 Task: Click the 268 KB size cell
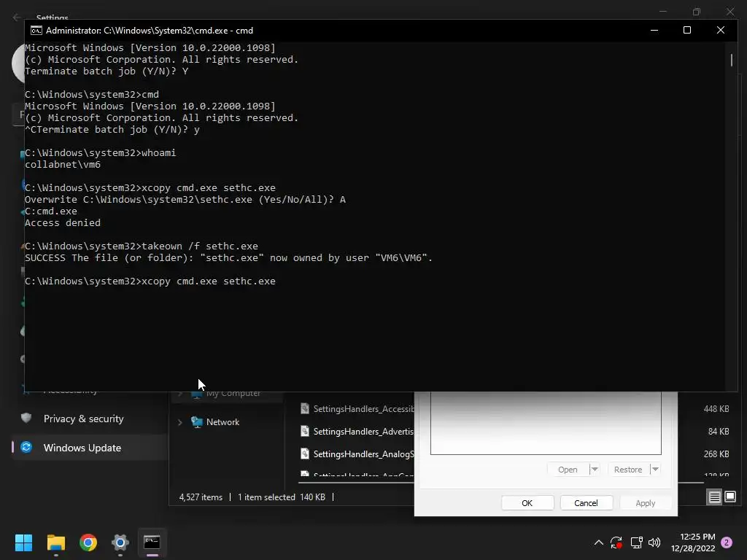(716, 454)
